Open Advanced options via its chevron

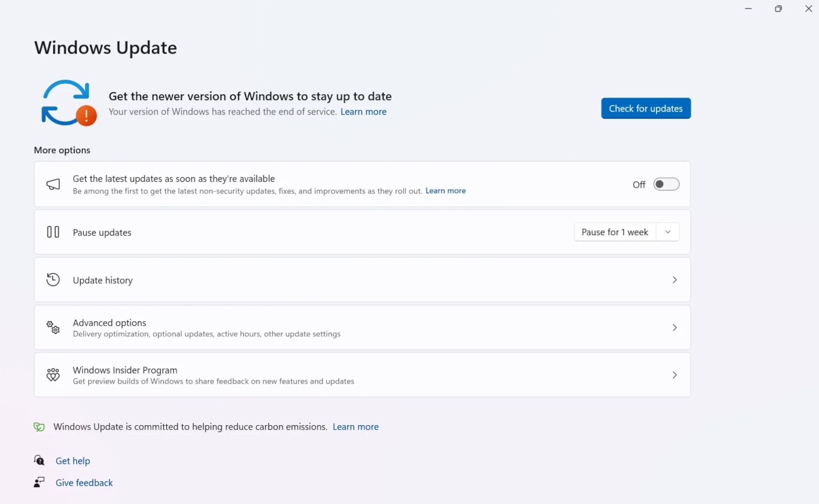(674, 328)
